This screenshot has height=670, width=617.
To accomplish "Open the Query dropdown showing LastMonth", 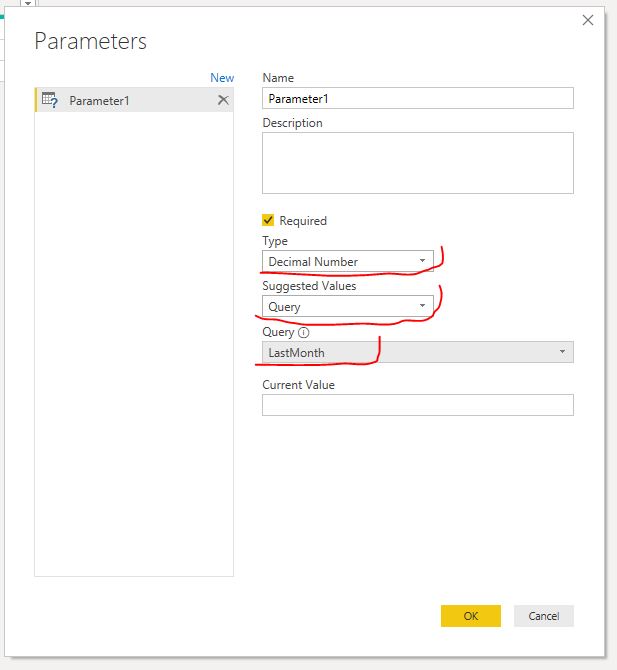I will click(x=417, y=353).
